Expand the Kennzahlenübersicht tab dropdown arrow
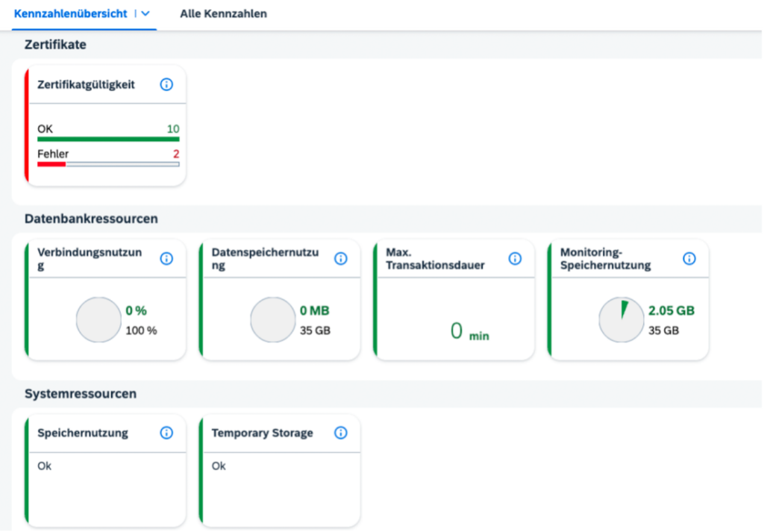 click(145, 13)
